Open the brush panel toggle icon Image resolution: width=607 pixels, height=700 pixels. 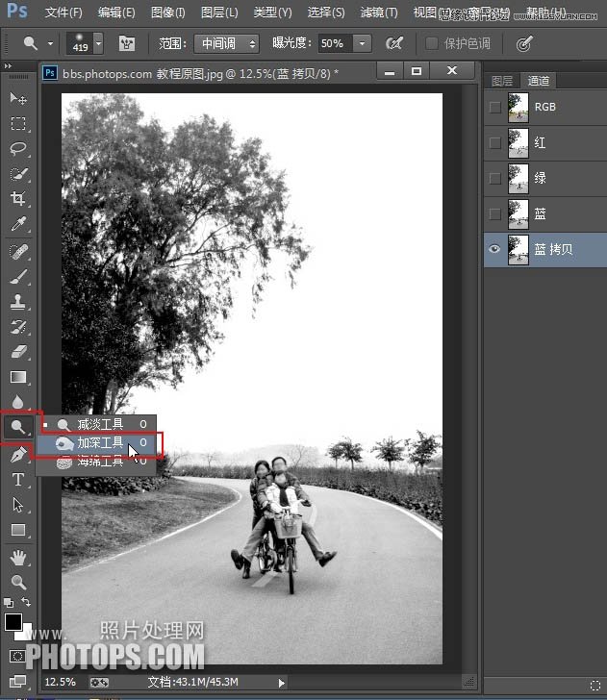coord(127,43)
